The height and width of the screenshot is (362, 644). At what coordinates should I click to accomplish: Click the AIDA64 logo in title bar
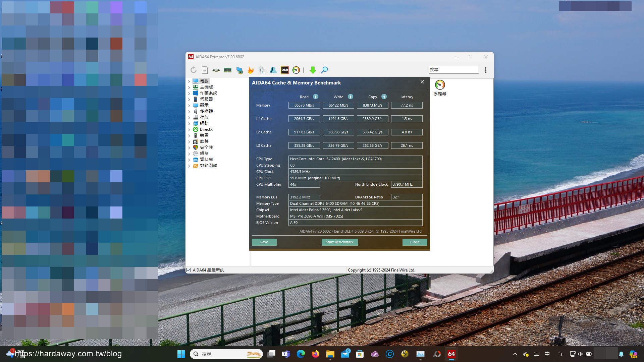click(191, 57)
